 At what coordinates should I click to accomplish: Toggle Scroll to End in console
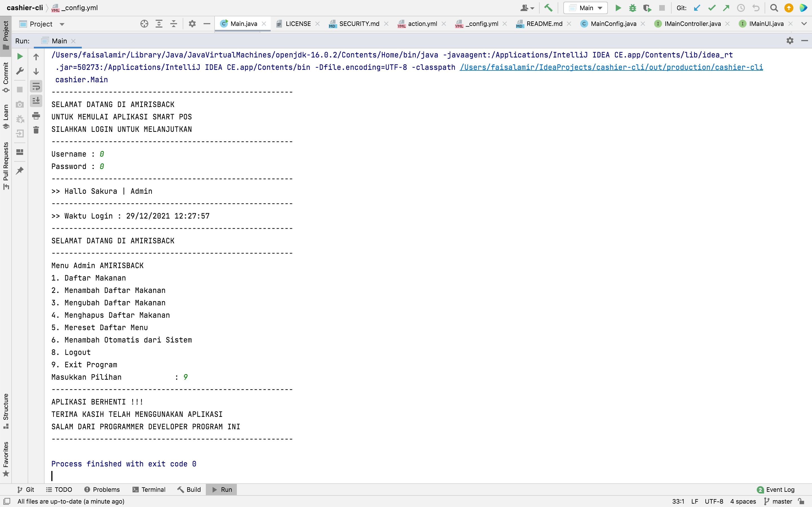[x=36, y=101]
